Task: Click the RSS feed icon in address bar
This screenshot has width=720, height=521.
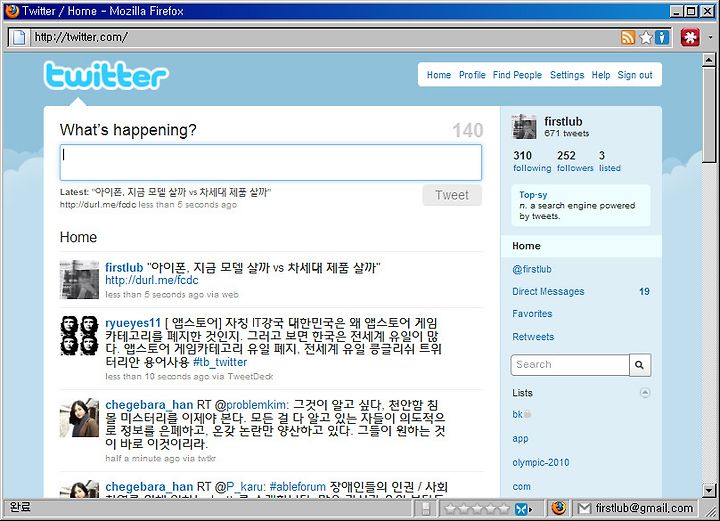Action: 628,37
